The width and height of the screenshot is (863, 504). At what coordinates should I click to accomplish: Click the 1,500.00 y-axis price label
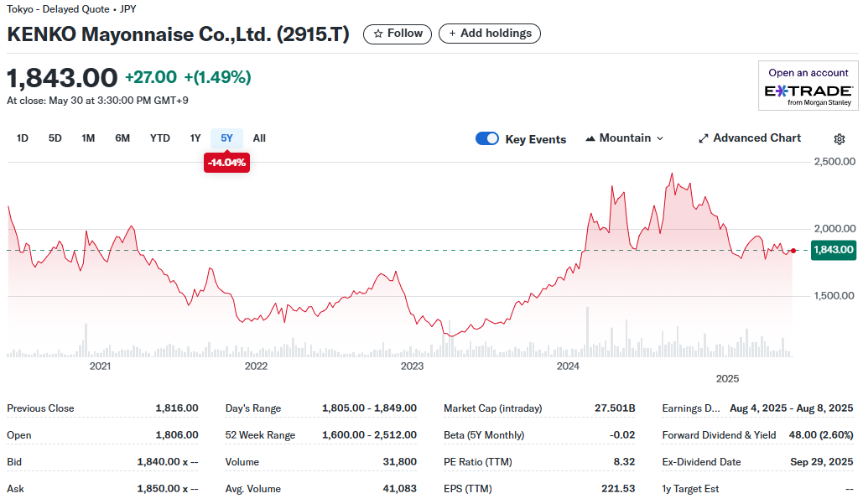835,296
